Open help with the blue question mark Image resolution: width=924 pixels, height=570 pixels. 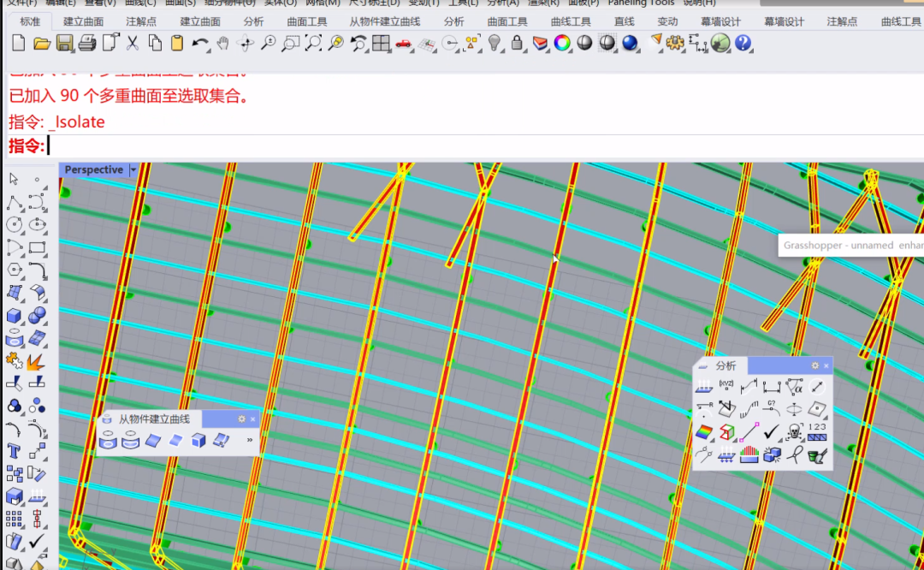743,43
